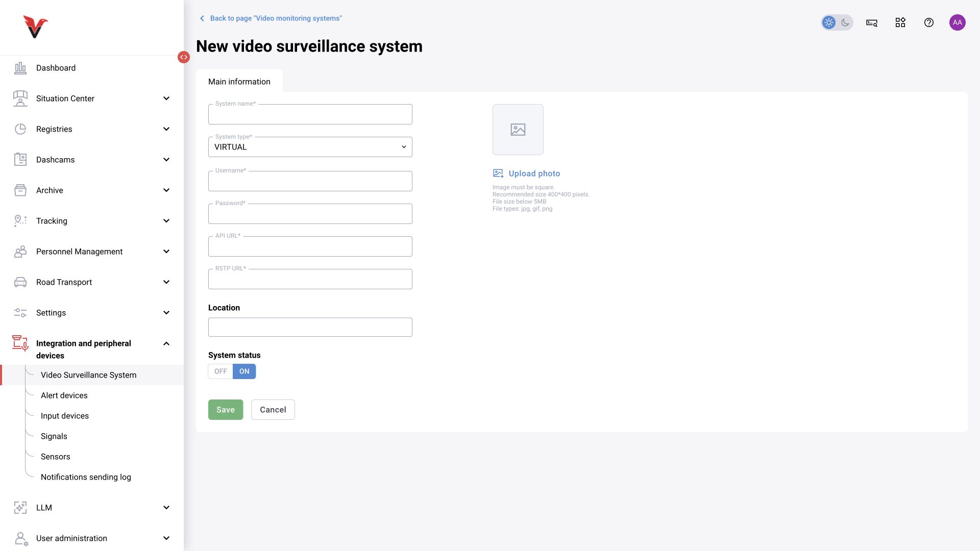Switch to dark theme moon toggle
The image size is (980, 551).
pyautogui.click(x=845, y=22)
